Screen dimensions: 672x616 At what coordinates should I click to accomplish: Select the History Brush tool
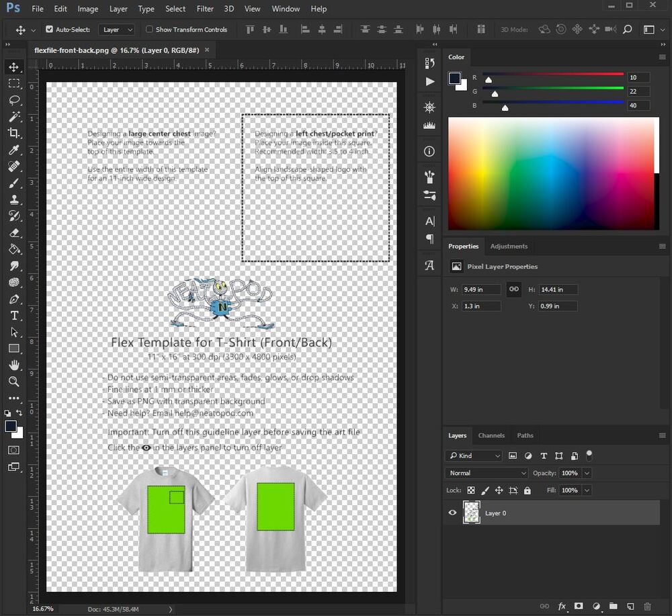13,216
